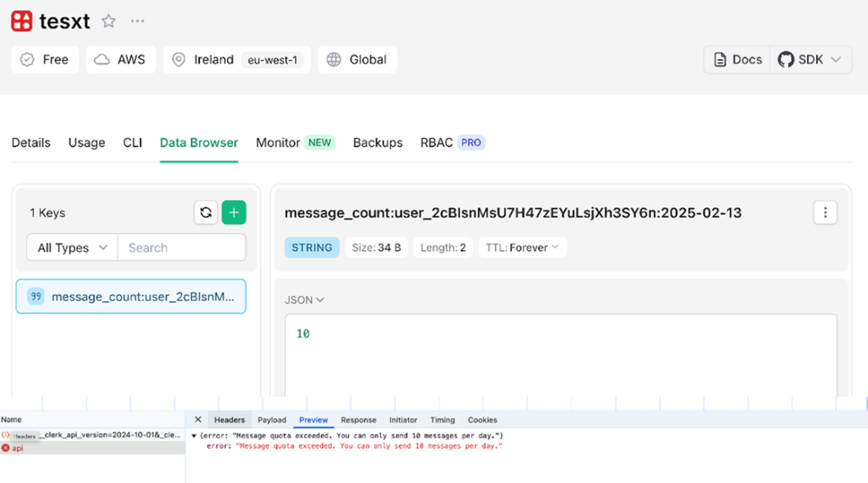The image size is (868, 483).
Task: Click the Free plan badge
Action: pos(45,60)
